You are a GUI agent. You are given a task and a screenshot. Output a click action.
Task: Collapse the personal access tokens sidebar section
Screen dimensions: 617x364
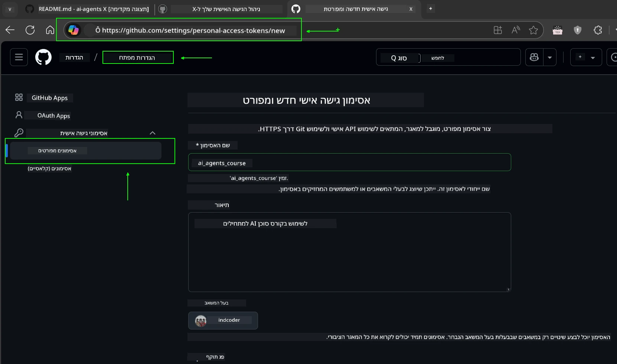pos(152,133)
